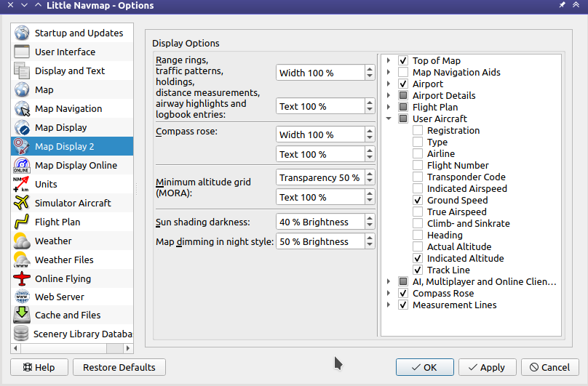
Task: Click the sidebar horizontal scrollbar left arrow
Action: [16, 348]
